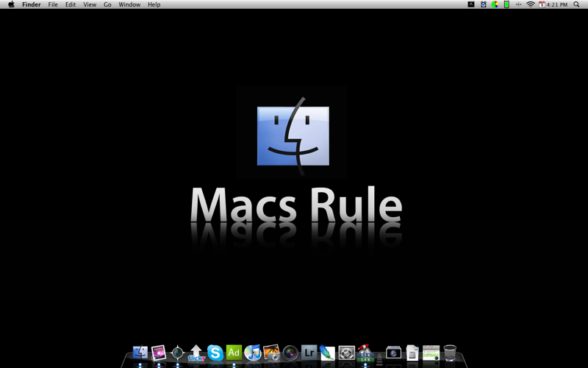Open the Go menu
Viewport: 588px width, 368px height.
[x=107, y=4]
